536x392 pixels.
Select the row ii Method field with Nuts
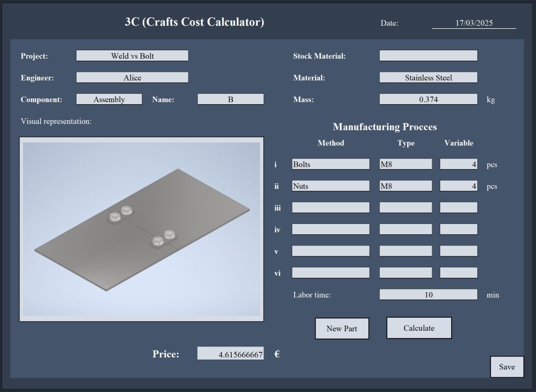(x=331, y=186)
